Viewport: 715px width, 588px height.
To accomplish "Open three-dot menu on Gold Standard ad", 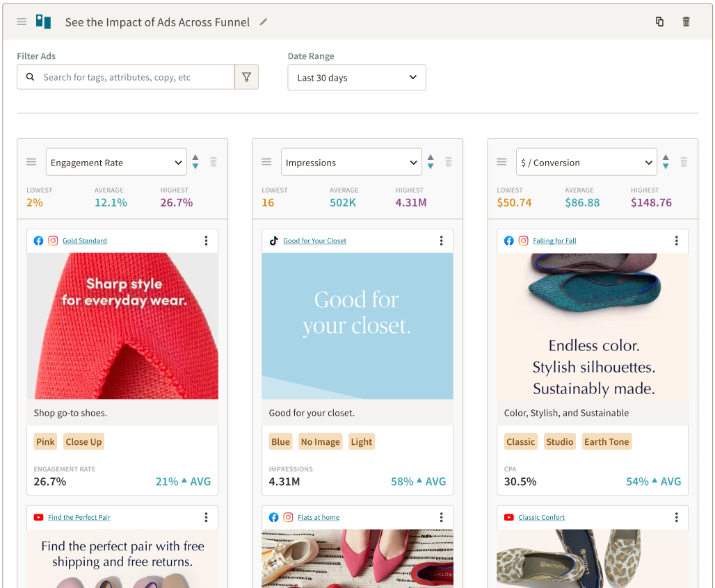I will click(x=206, y=240).
